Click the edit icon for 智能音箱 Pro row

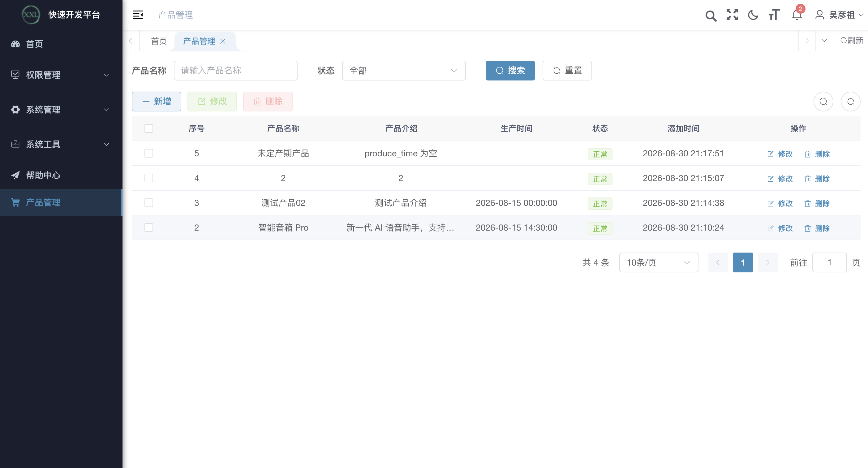point(770,229)
